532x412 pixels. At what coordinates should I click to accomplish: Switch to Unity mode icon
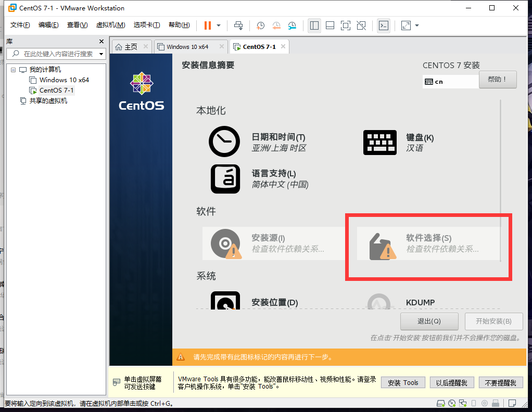coord(361,25)
